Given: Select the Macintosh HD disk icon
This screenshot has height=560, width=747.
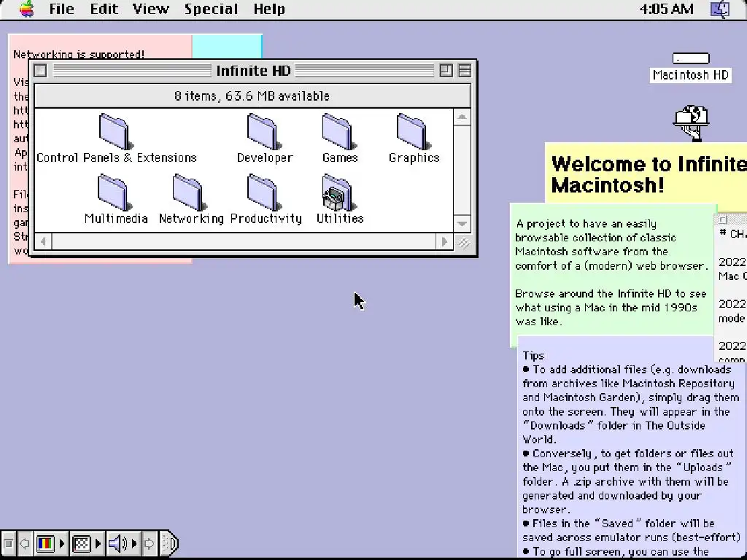Looking at the screenshot, I should (691, 58).
